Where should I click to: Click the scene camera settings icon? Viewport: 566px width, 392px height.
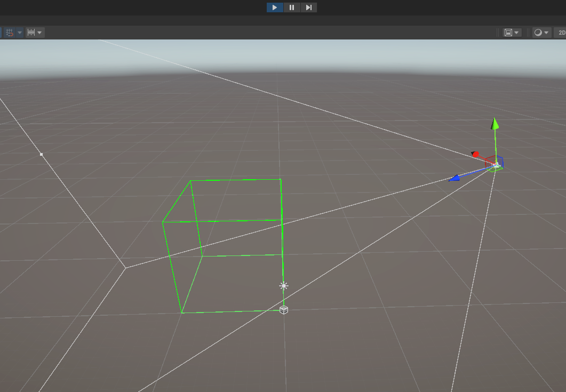click(508, 33)
